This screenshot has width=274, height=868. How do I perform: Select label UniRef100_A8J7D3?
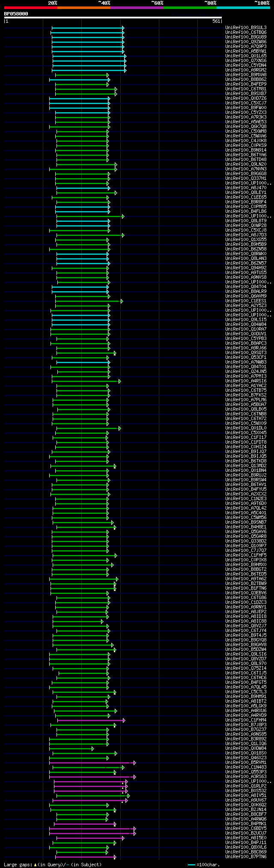pos(246,235)
